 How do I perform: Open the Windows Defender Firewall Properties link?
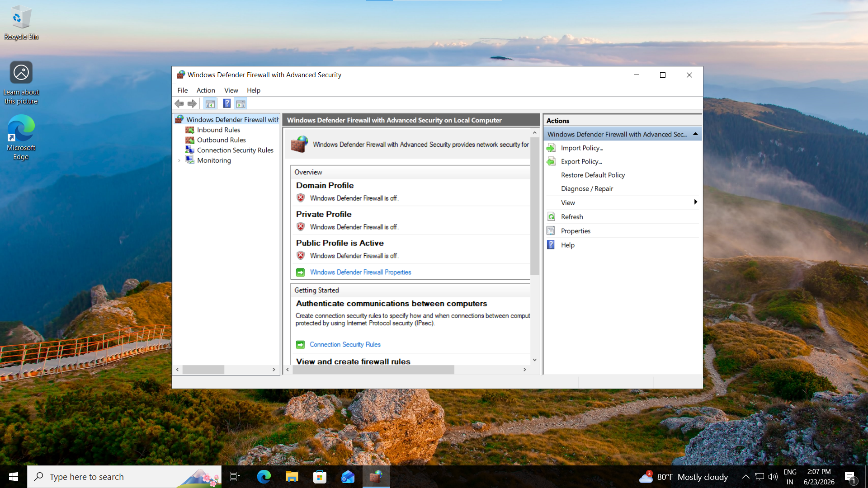coord(360,272)
